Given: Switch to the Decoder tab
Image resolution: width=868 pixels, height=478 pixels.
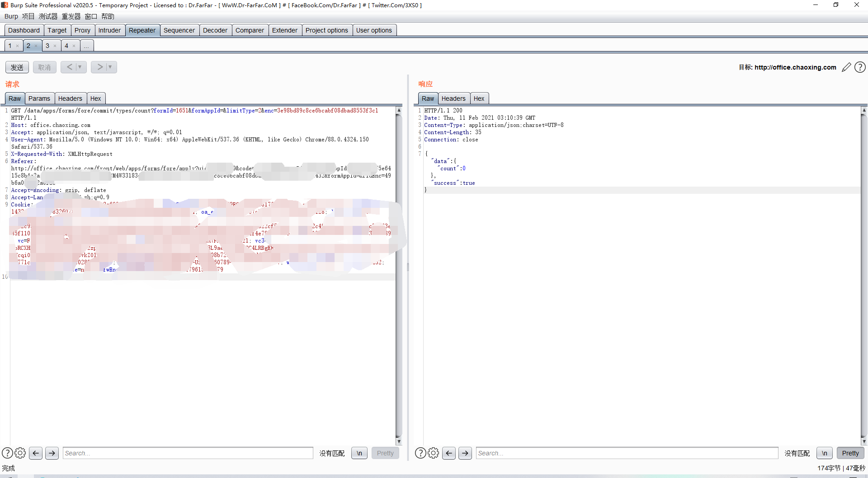Looking at the screenshot, I should click(x=215, y=30).
